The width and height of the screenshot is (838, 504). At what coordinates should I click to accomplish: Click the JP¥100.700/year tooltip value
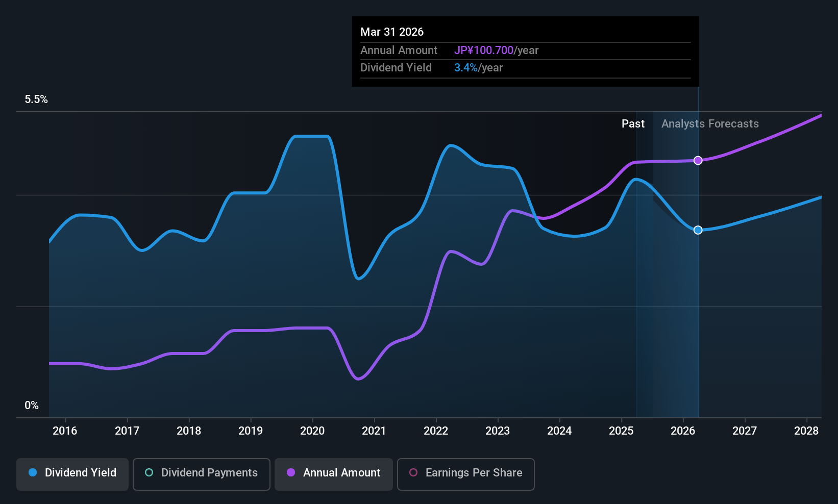(x=497, y=51)
